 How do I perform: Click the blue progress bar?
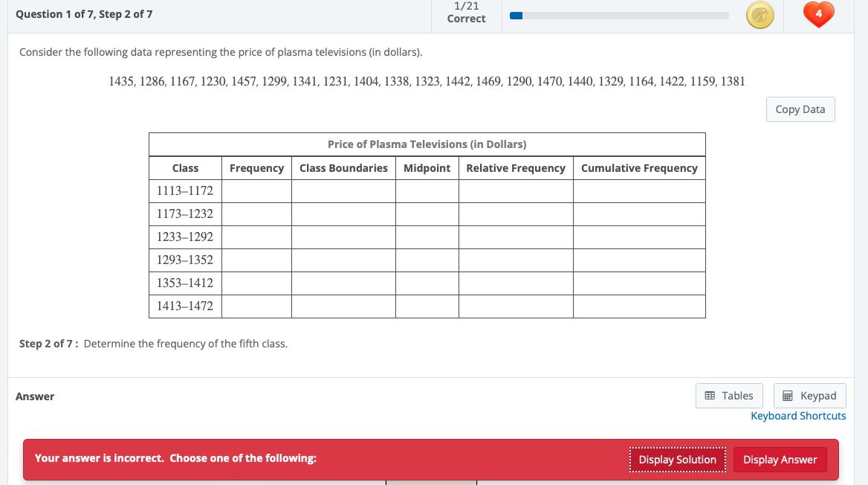[619, 16]
